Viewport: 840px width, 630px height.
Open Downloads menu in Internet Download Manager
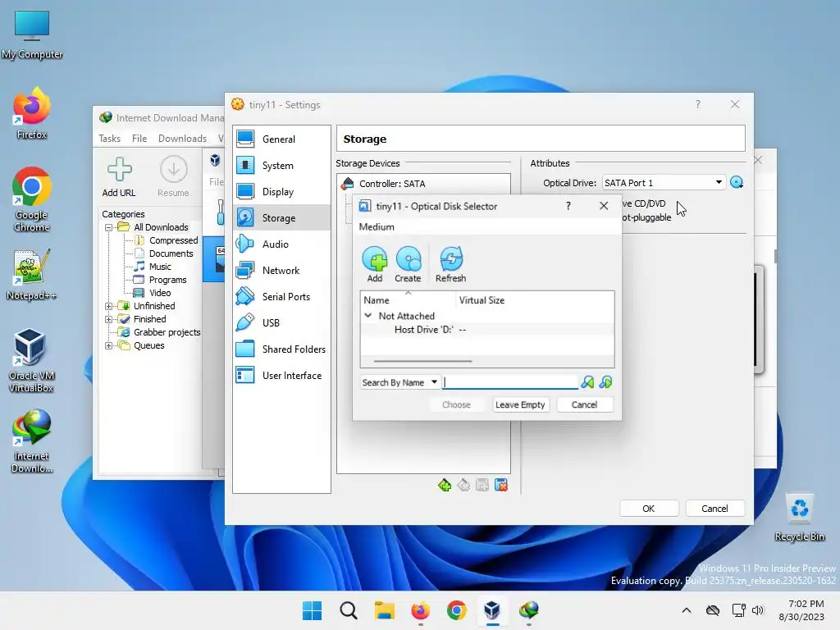[182, 138]
